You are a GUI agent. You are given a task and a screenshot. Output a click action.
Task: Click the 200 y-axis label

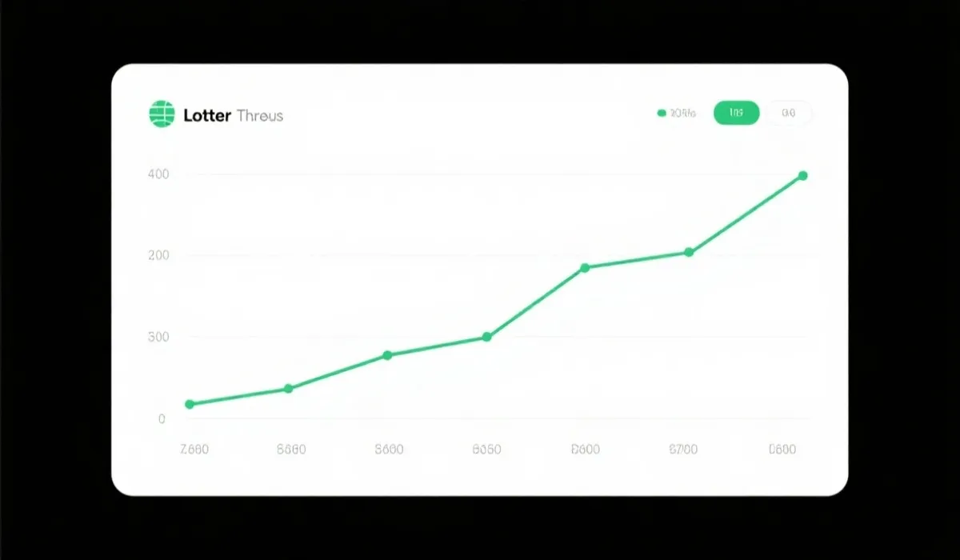coord(158,256)
